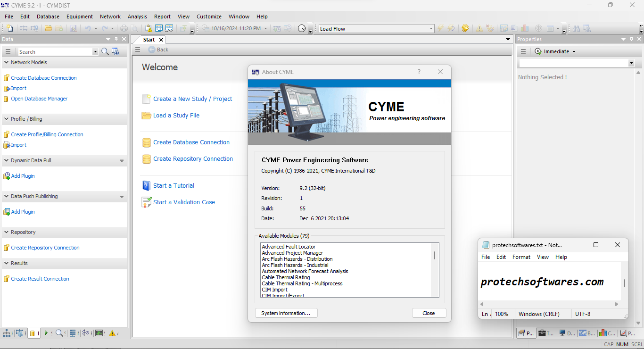
Task: Open the Data panel hamburger menu
Action: pos(8,51)
